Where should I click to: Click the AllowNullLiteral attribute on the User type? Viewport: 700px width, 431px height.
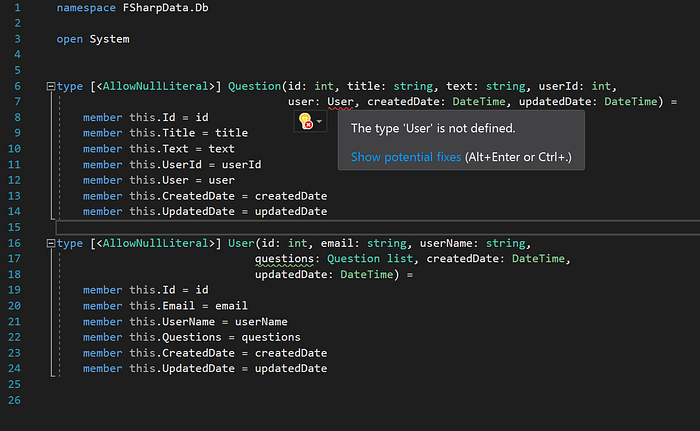pos(156,243)
